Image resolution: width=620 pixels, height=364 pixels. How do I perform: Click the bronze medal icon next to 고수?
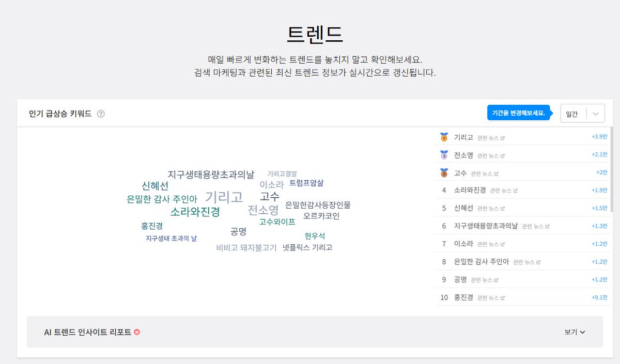pyautogui.click(x=444, y=173)
